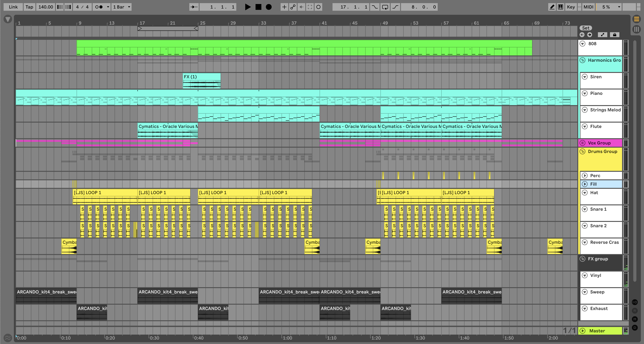Unfold the Fill track
Screen dimensions: 644x344
[585, 184]
